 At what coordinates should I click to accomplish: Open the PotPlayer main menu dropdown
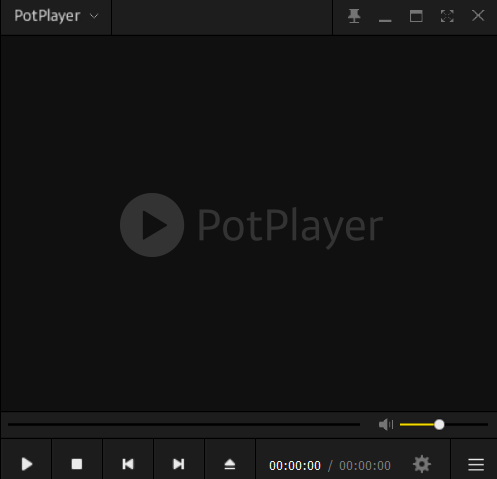coord(56,17)
